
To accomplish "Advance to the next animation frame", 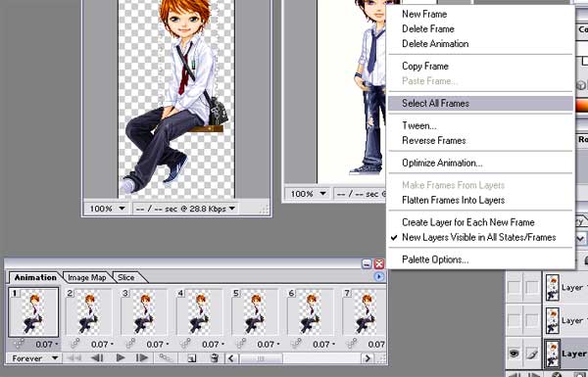I will [142, 358].
